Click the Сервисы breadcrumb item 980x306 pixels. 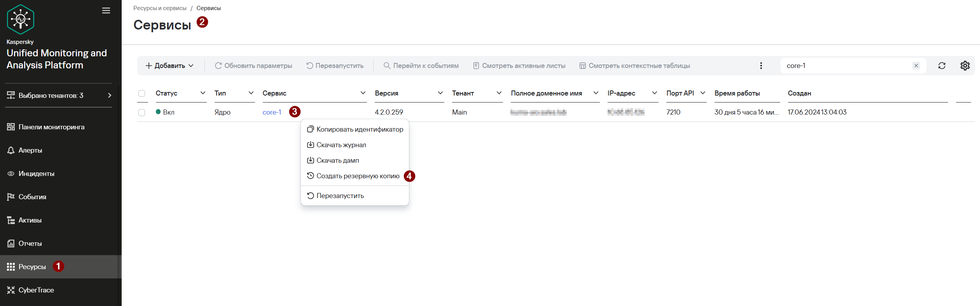click(x=208, y=8)
